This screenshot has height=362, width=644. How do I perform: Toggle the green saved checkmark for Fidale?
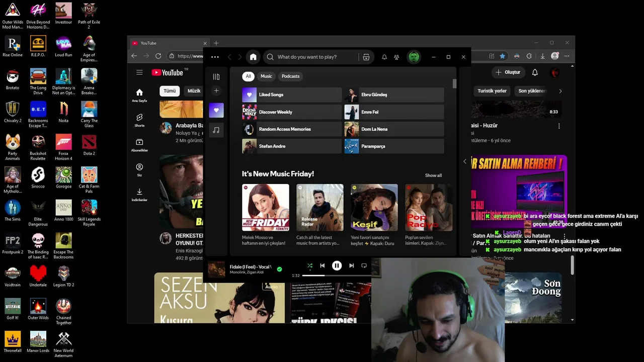point(279,269)
